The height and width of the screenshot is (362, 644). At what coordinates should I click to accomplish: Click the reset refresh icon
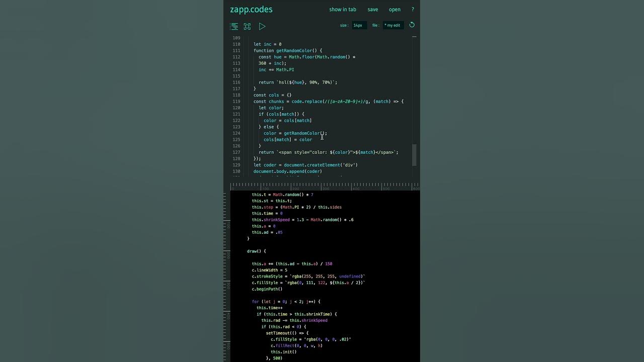pyautogui.click(x=412, y=25)
